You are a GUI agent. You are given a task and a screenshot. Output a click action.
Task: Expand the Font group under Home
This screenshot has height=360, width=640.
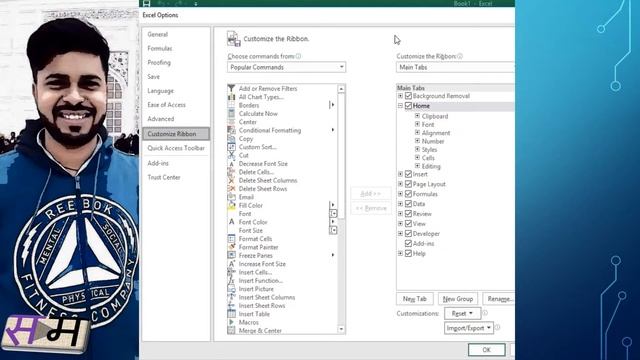(417, 124)
